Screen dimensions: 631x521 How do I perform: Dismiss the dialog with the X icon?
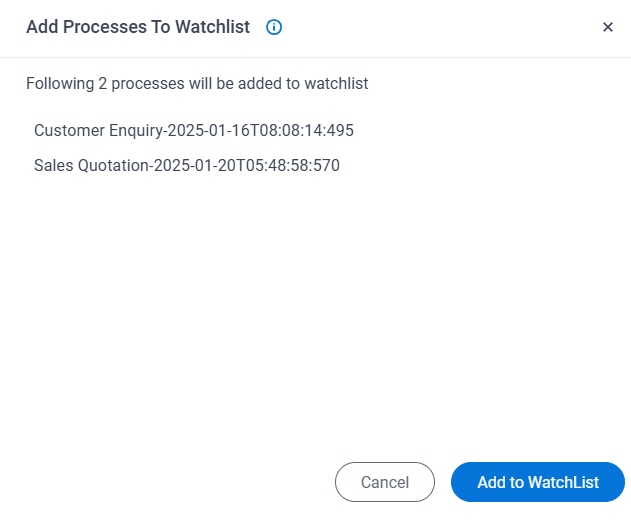point(608,28)
